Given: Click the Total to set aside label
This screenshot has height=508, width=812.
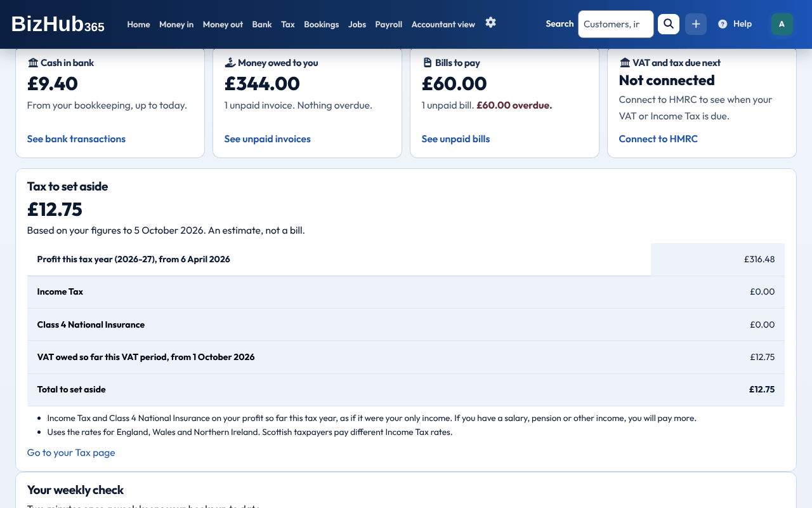Looking at the screenshot, I should click(x=72, y=390).
